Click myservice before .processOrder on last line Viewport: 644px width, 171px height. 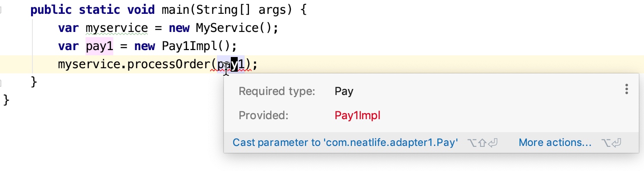89,64
